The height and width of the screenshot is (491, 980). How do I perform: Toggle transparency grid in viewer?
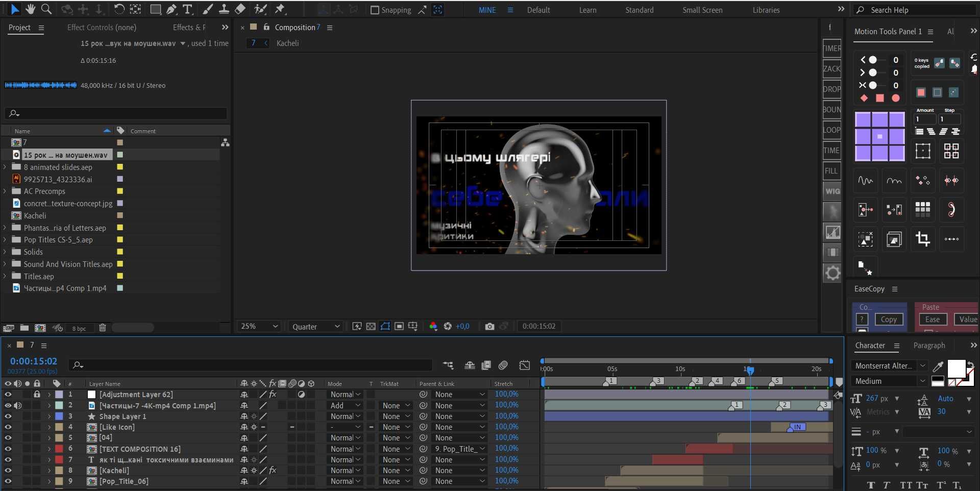click(371, 326)
